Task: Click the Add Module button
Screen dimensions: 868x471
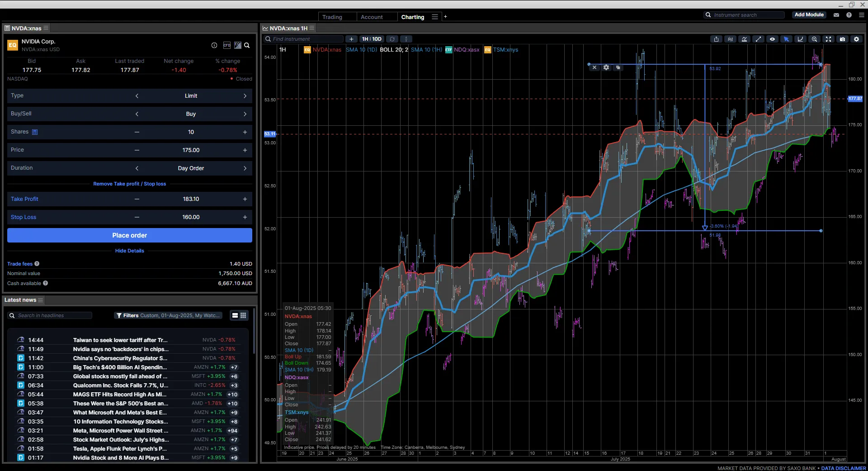Action: (x=809, y=15)
